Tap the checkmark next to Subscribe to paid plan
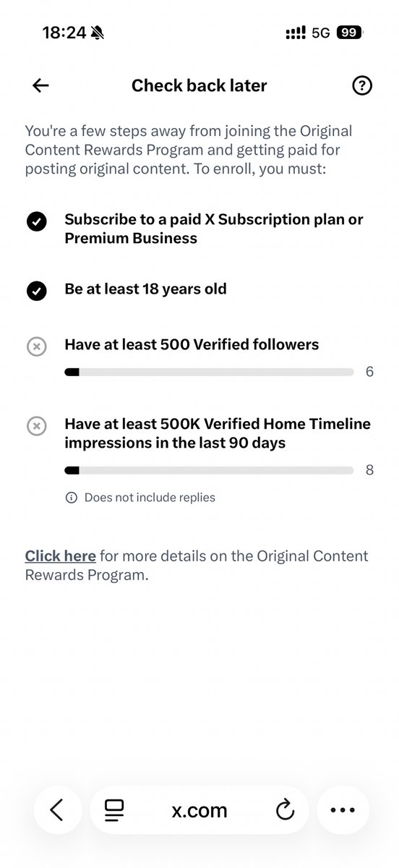The image size is (399, 868). (36, 222)
